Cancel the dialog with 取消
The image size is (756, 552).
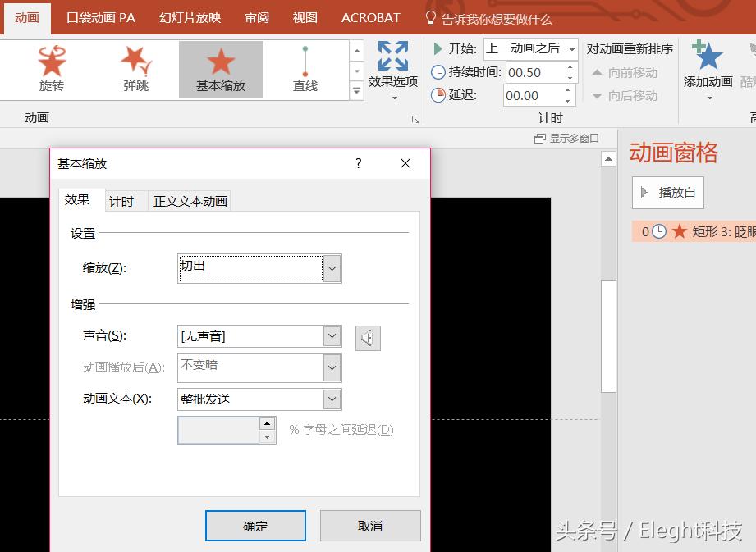(370, 526)
